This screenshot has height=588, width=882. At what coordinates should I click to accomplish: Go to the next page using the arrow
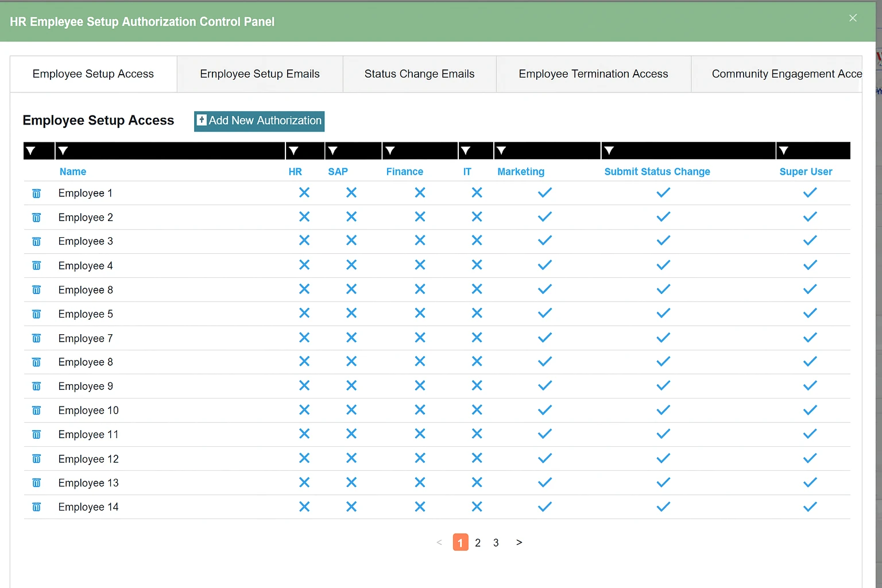click(519, 542)
